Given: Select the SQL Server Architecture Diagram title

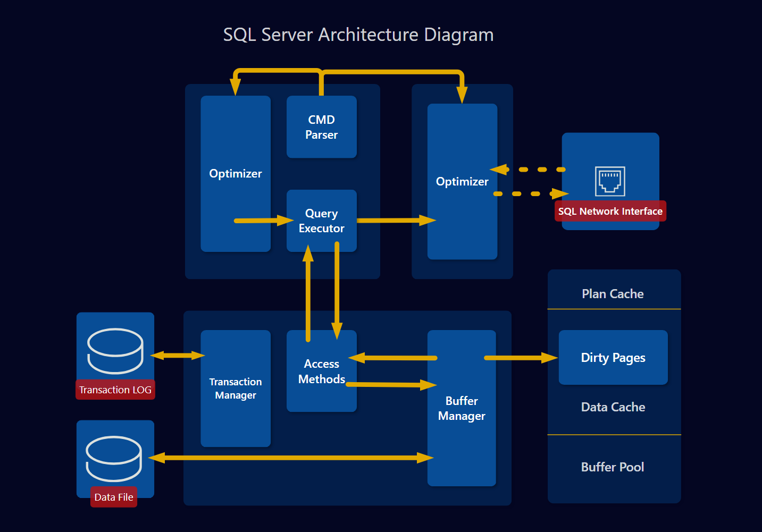Looking at the screenshot, I should [358, 35].
